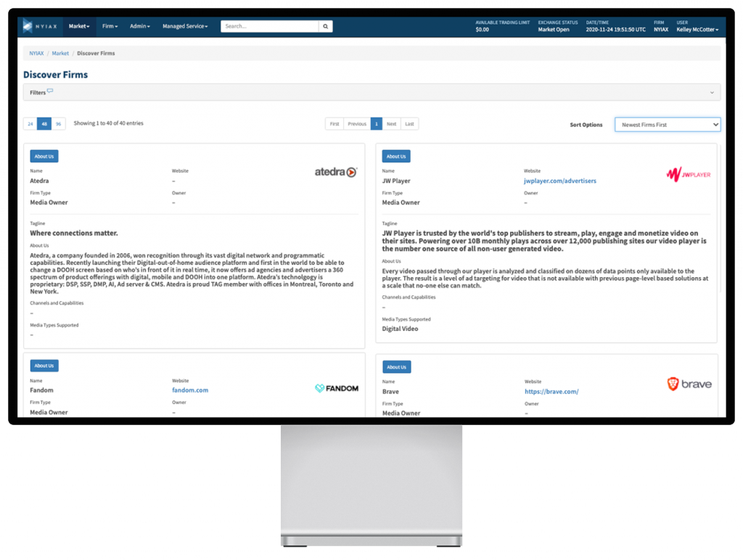
Task: Go to Next page
Action: tap(391, 123)
